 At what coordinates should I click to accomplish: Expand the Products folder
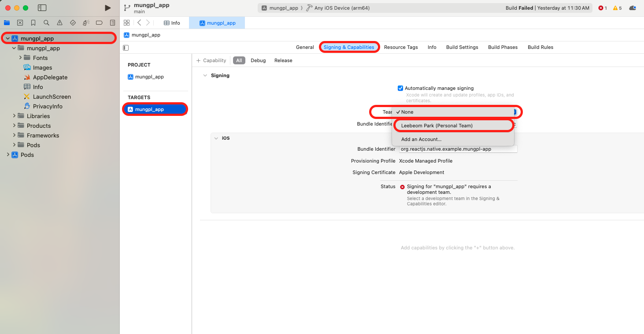point(14,126)
